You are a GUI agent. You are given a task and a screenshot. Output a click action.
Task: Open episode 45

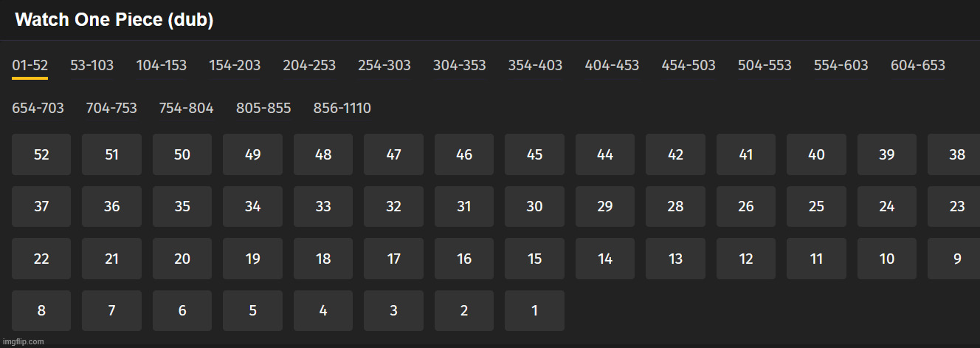click(x=534, y=154)
